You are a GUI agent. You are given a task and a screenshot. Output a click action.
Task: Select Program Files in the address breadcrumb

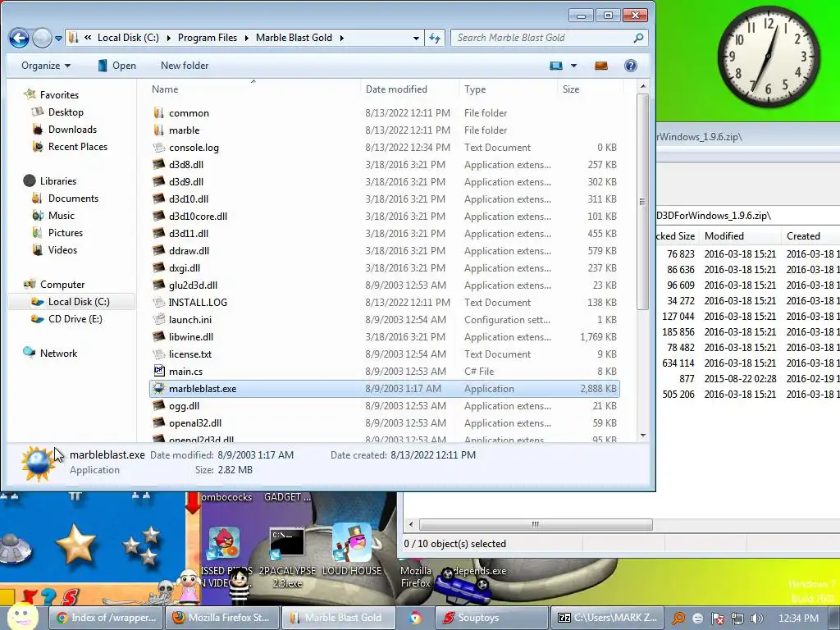[x=208, y=38]
